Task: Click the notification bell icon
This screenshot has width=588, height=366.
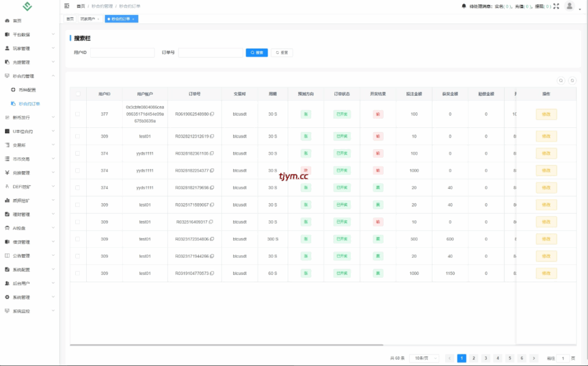Action: [x=464, y=6]
